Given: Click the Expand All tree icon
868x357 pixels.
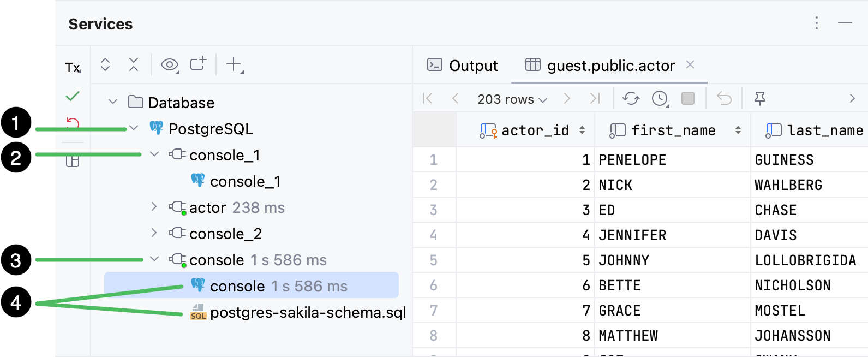Looking at the screenshot, I should [x=105, y=64].
